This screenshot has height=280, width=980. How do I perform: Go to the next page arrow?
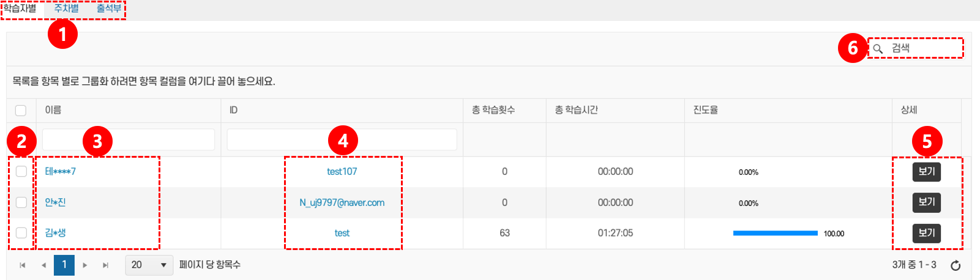(85, 265)
